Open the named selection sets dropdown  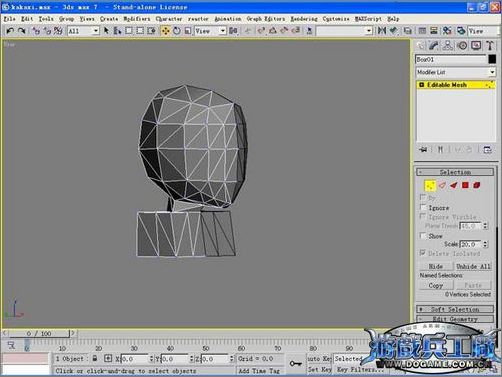[344, 31]
